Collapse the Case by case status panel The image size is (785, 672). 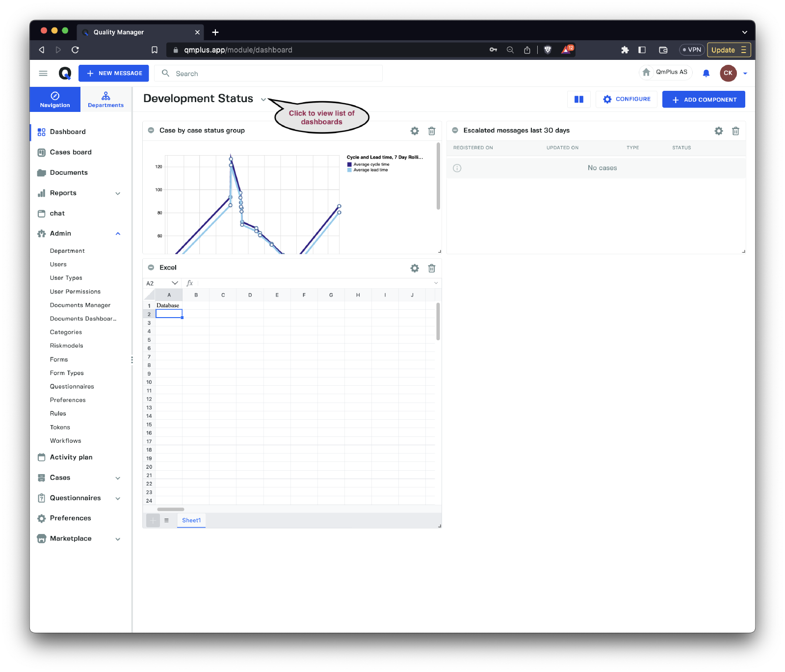coord(151,131)
